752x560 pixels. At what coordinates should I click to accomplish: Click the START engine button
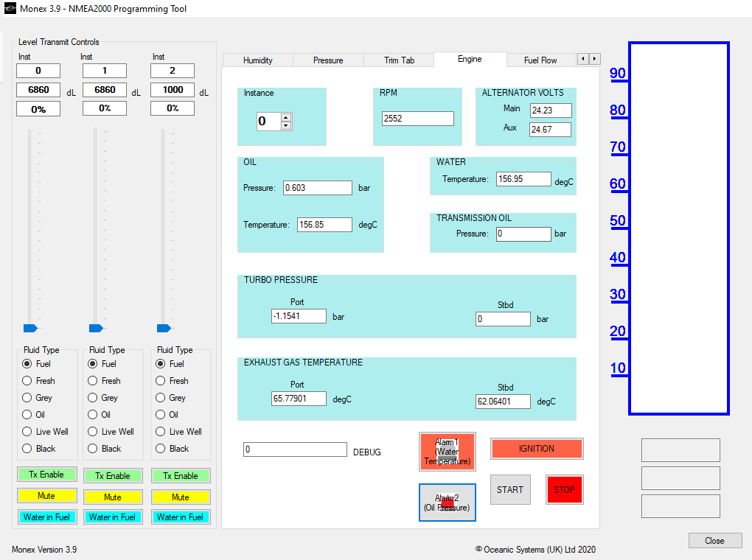(510, 489)
